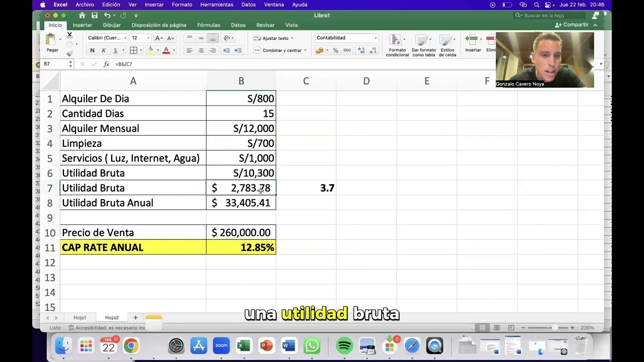Viewport: 644px width, 362px height.
Task: Open the Herramientas menu in menu bar
Action: (216, 5)
